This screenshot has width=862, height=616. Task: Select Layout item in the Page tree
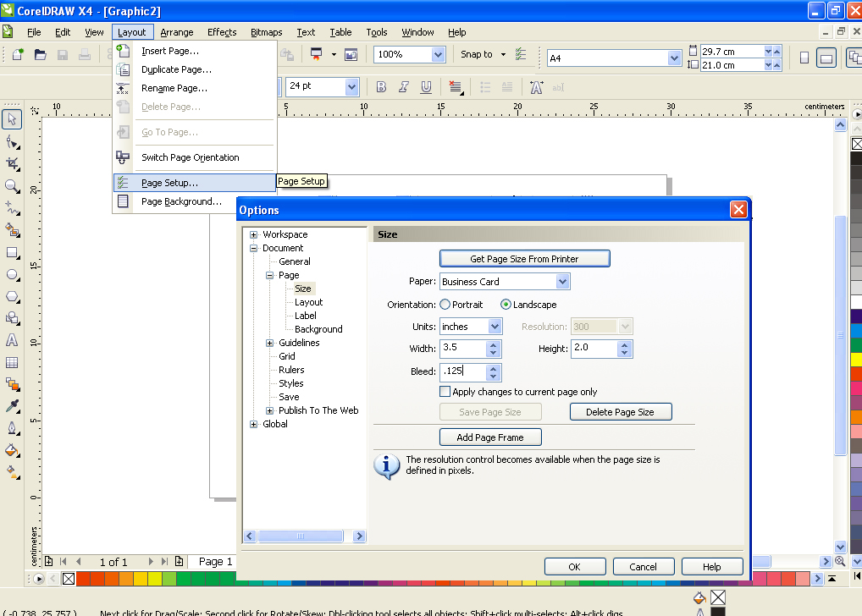pos(308,302)
